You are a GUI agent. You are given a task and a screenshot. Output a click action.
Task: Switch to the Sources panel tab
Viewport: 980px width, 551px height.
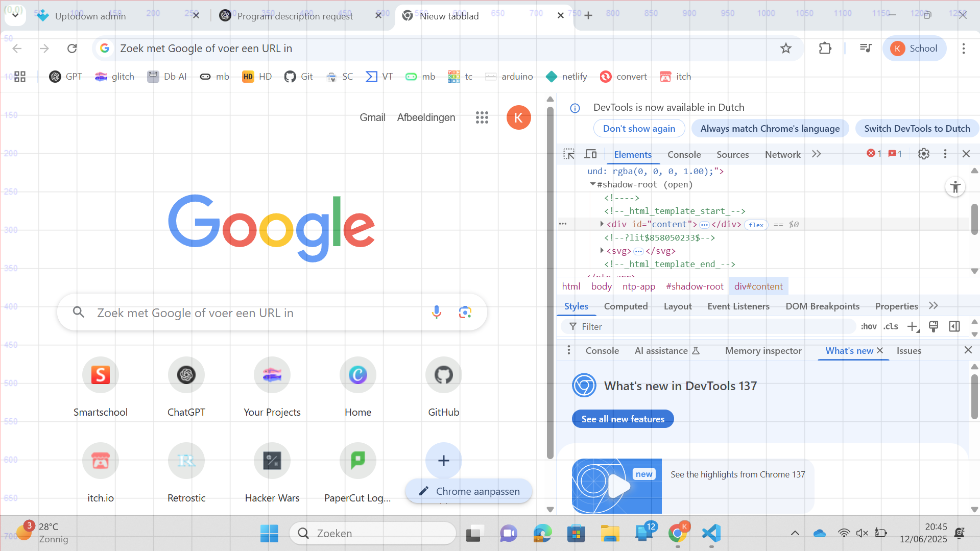[732, 154]
